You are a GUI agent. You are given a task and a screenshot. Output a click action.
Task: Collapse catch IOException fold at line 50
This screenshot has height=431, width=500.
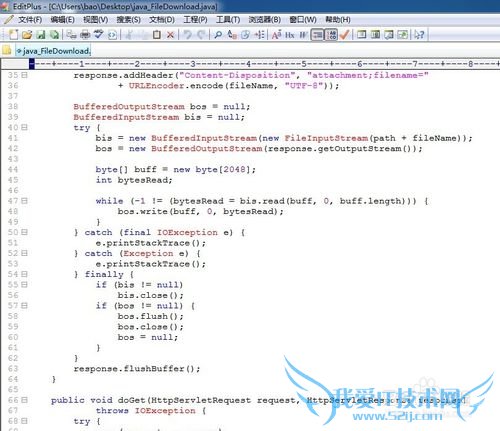coord(24,232)
